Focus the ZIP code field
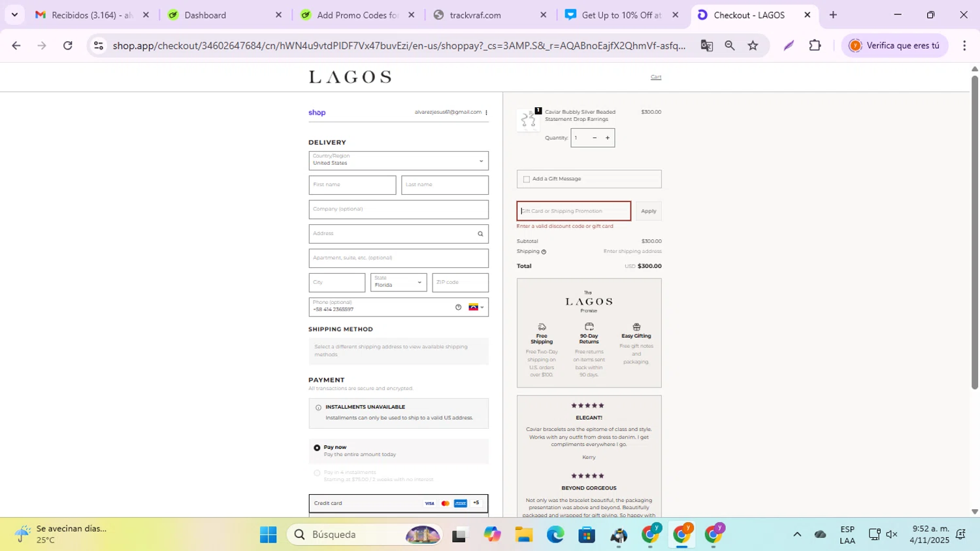This screenshot has height=551, width=980. 460,282
